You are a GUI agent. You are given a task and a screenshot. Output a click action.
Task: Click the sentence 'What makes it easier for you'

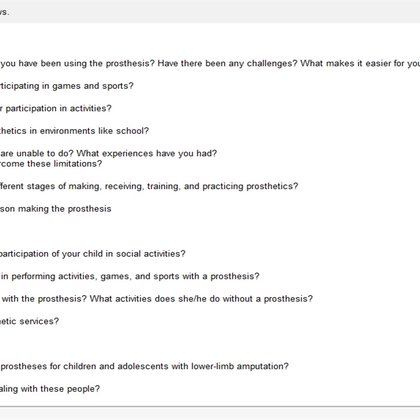pos(360,63)
